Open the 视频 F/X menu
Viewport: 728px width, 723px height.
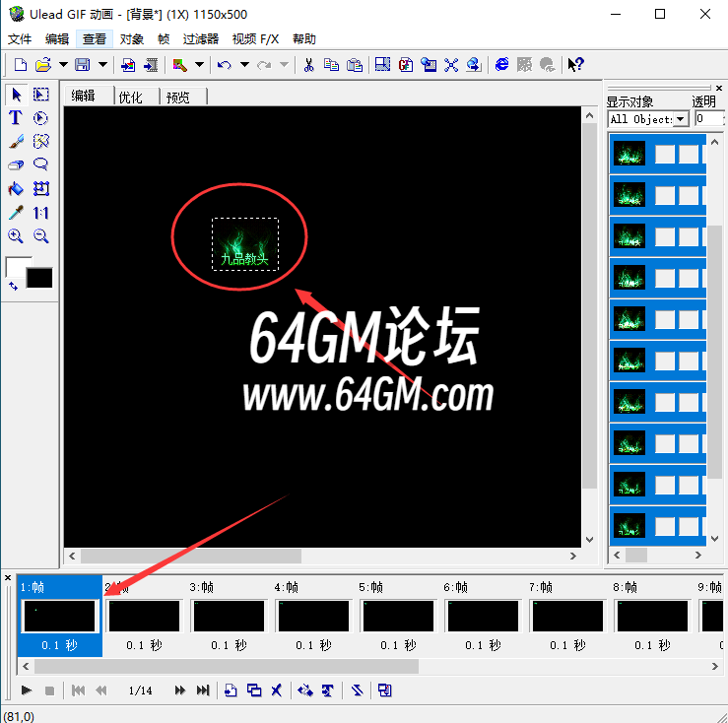click(255, 39)
